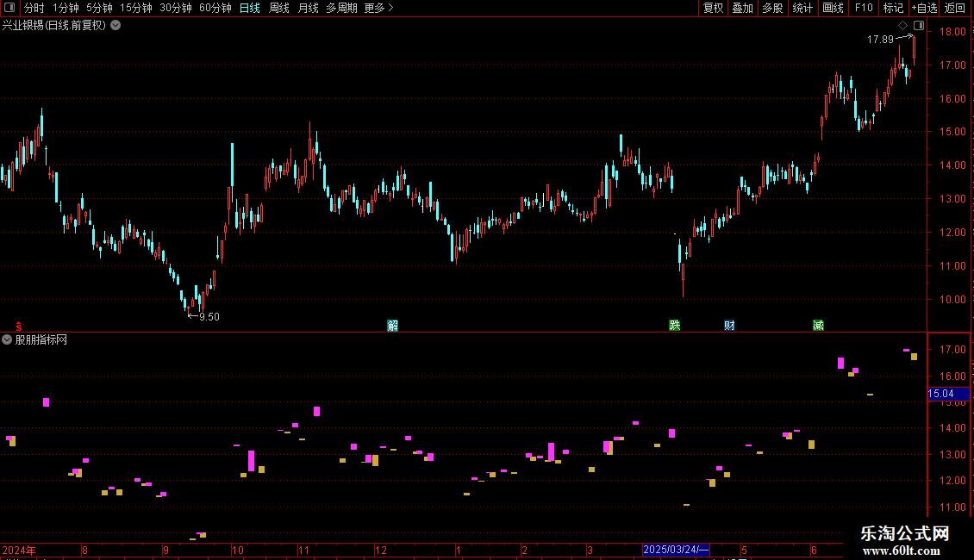Open dropdown beside 兴业银锡 chart title

point(116,26)
